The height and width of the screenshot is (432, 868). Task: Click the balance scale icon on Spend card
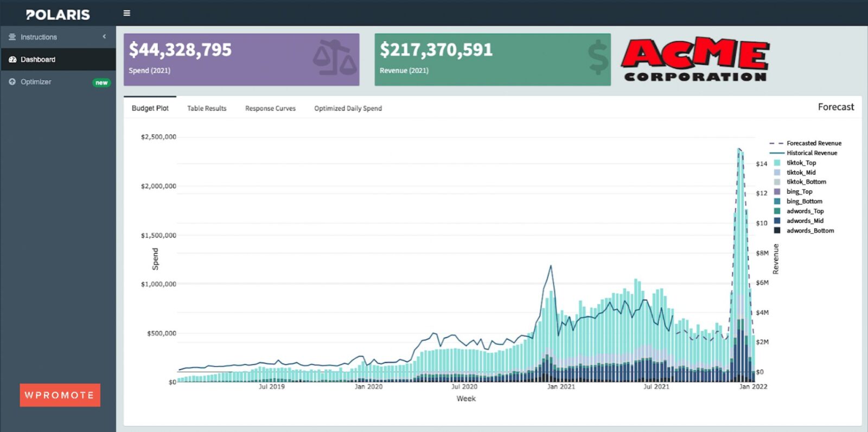pyautogui.click(x=334, y=58)
